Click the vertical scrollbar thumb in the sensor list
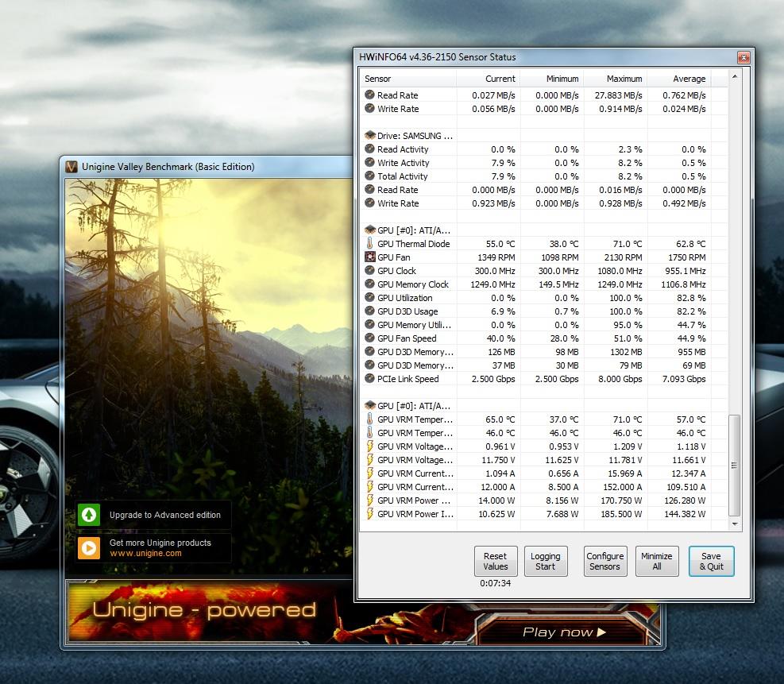The width and height of the screenshot is (784, 684). click(735, 465)
